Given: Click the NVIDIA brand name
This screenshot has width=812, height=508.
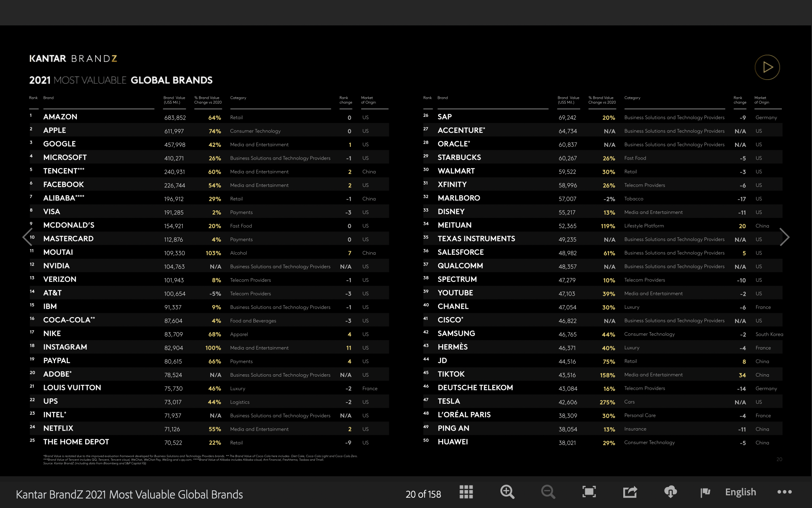Looking at the screenshot, I should pyautogui.click(x=56, y=266).
